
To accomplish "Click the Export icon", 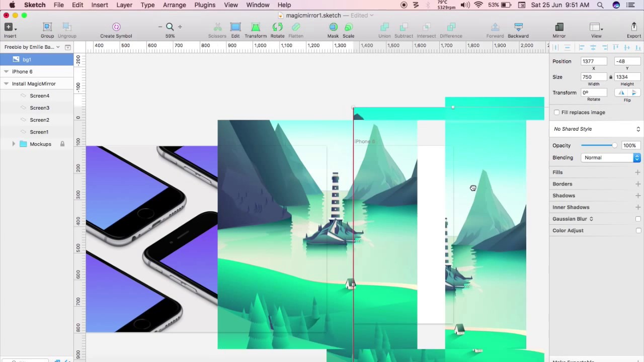I will point(633,27).
